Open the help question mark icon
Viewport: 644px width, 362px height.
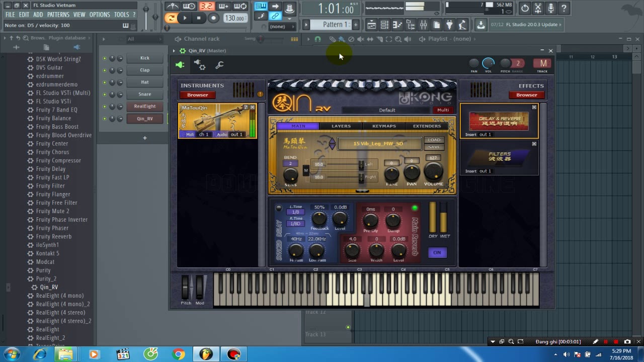(564, 8)
